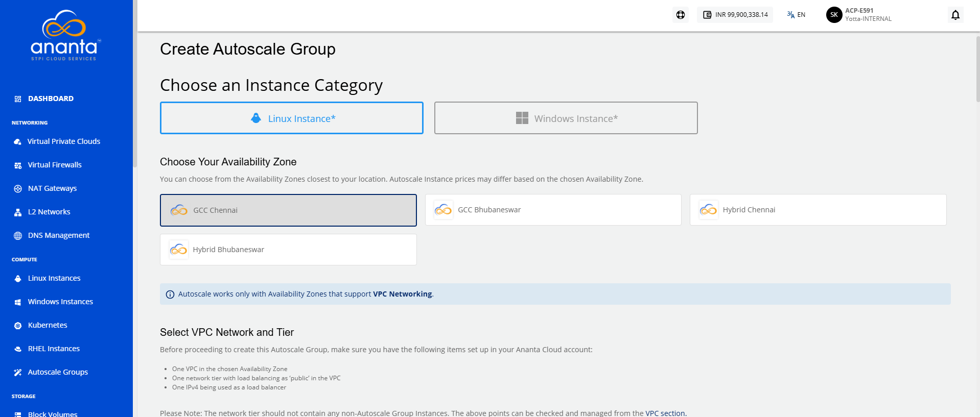The width and height of the screenshot is (980, 417).
Task: Choose GCC Chennai availability zone
Action: click(x=288, y=210)
